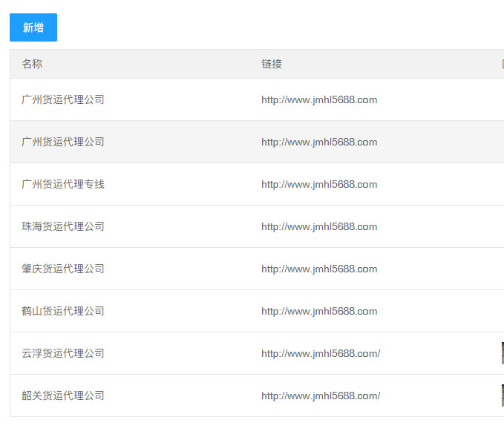
Task: Click the thumbnail image in the 韶关货运代理公司 row
Action: click(502, 396)
